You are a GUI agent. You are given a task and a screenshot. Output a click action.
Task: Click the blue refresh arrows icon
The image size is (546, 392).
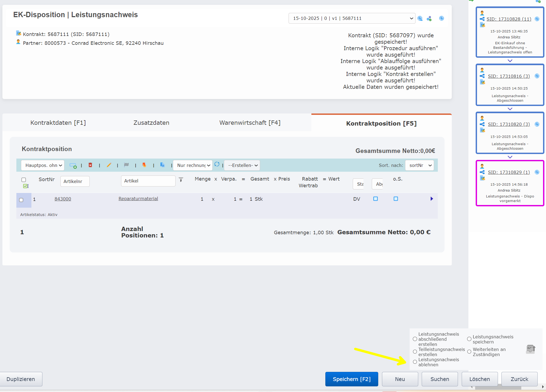217,164
